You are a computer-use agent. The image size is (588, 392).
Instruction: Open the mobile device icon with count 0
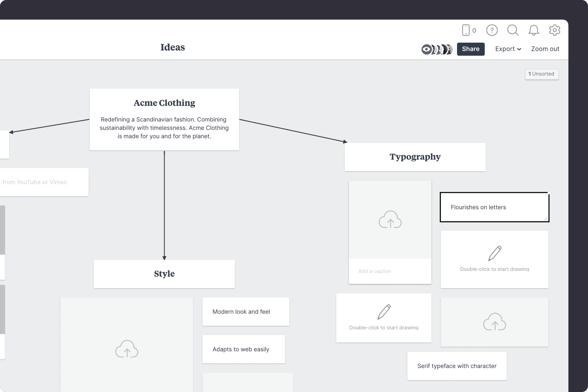click(469, 30)
